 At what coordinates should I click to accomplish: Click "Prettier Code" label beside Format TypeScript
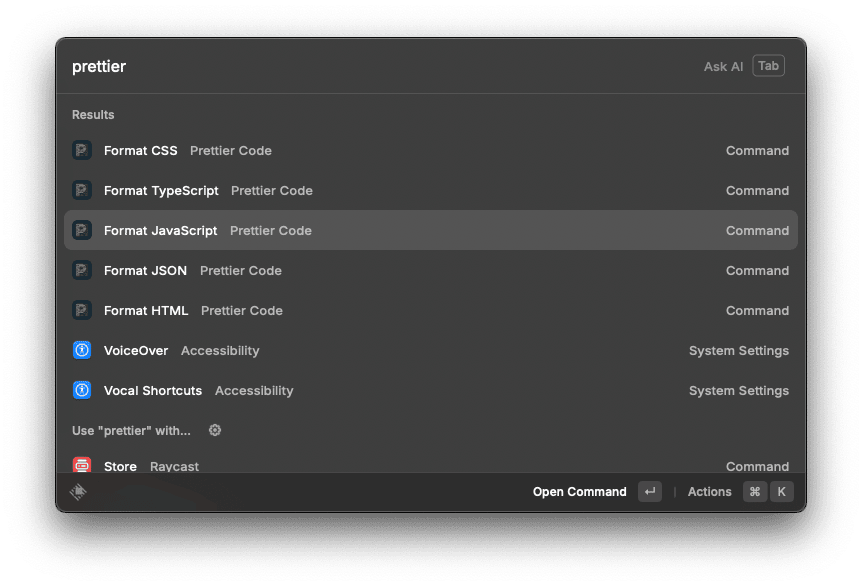(272, 191)
